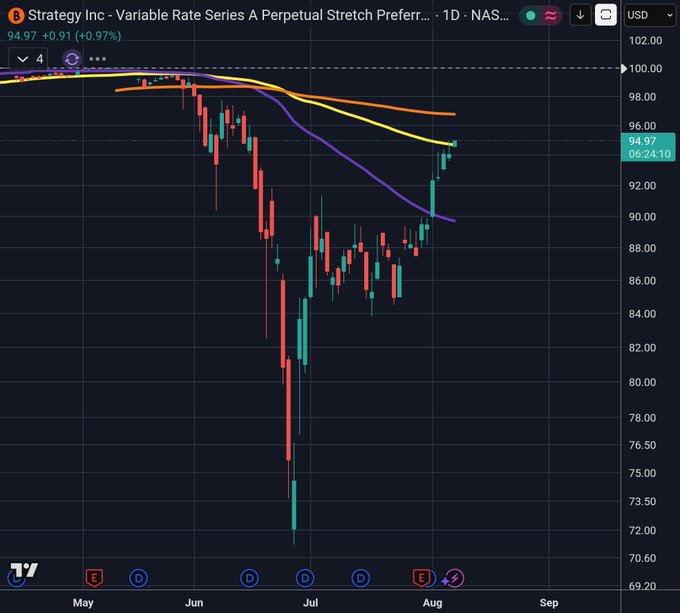Viewport: 680px width, 613px height.
Task: Open the blue D dividend marker in mid-June
Action: [250, 578]
